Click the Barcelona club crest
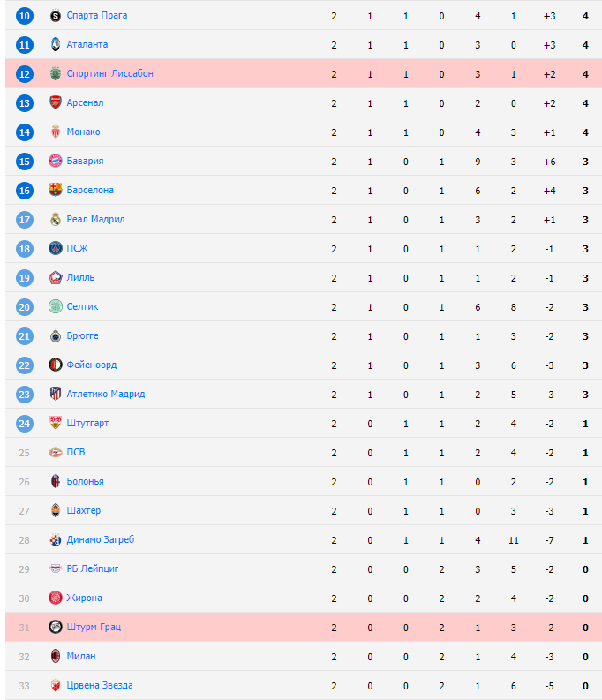The image size is (602, 700). pyautogui.click(x=56, y=191)
